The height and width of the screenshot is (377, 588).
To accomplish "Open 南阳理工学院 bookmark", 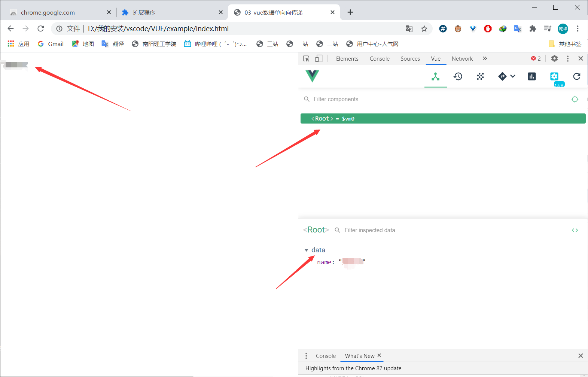I will (154, 44).
